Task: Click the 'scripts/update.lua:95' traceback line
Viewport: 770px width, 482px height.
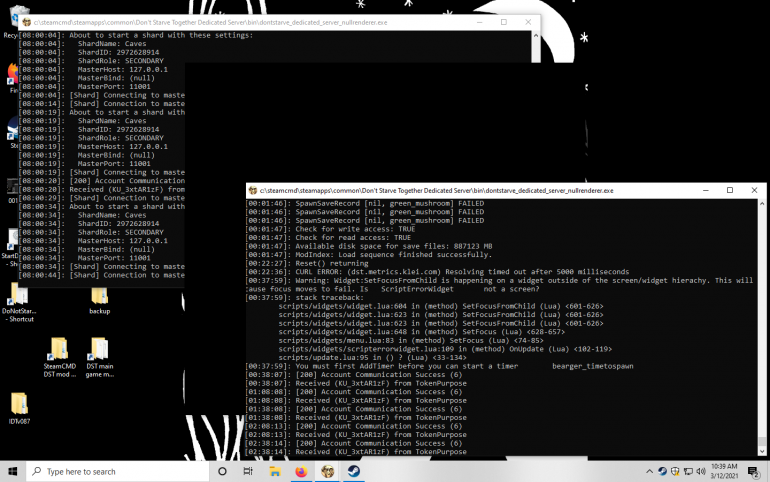Action: (372, 357)
